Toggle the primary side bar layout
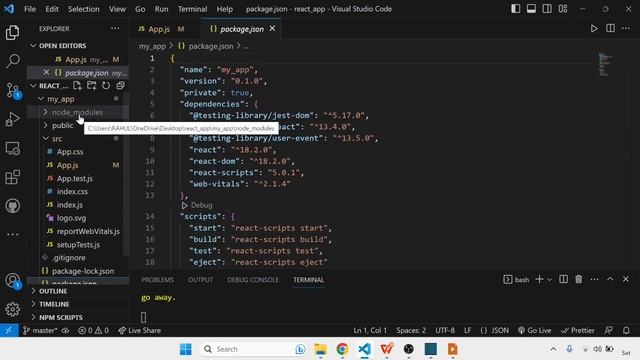This screenshot has width=640, height=360. click(516, 9)
